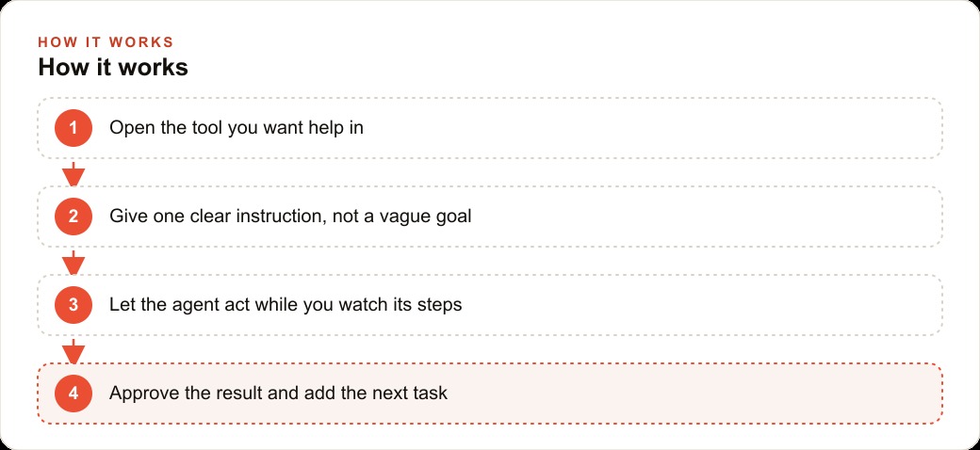Click the arrow between steps 1 and 2
The height and width of the screenshot is (450, 980).
(x=73, y=174)
